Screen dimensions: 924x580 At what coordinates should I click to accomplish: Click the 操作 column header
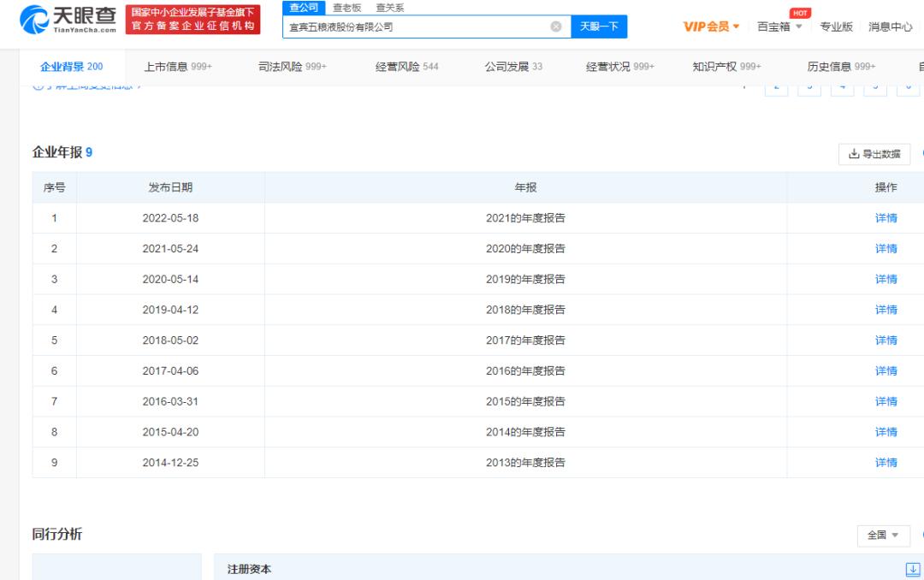click(885, 187)
